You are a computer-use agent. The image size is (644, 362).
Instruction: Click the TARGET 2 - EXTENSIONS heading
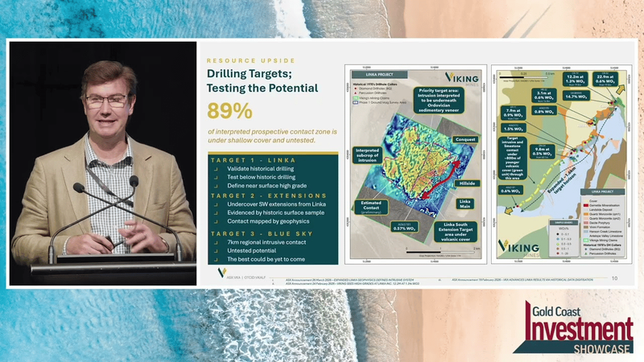(x=269, y=195)
